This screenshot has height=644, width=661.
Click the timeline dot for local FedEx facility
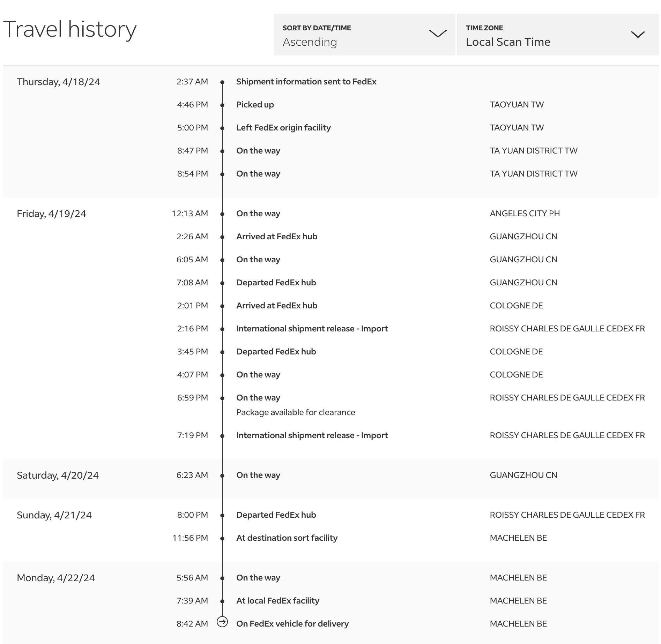222,601
